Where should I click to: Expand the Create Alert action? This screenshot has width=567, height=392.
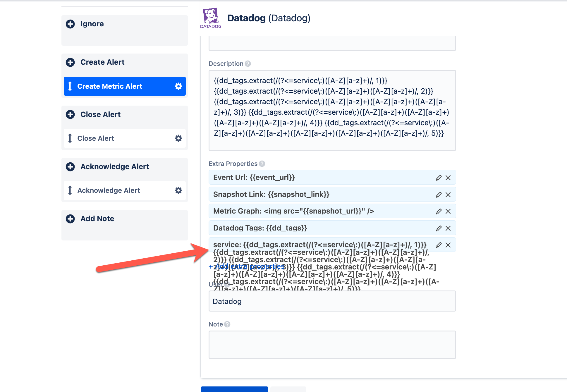70,62
